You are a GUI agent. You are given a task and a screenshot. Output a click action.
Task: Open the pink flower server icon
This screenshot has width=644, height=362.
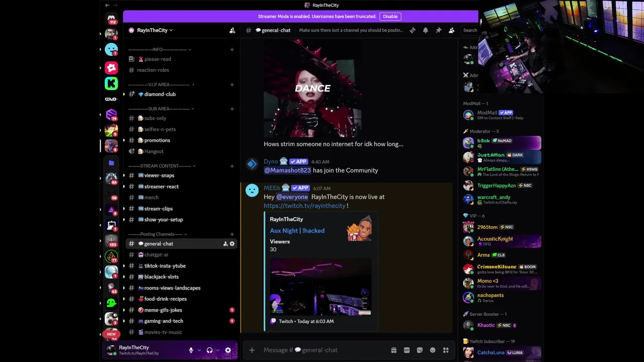111,67
